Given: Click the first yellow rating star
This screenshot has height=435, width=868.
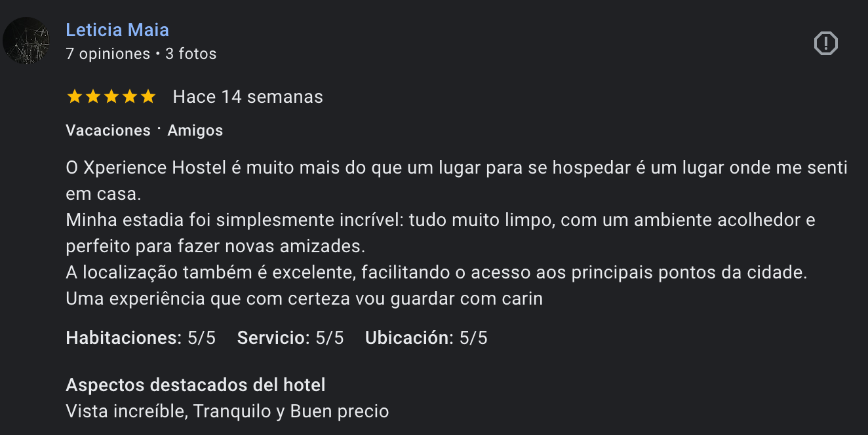Looking at the screenshot, I should click(75, 97).
